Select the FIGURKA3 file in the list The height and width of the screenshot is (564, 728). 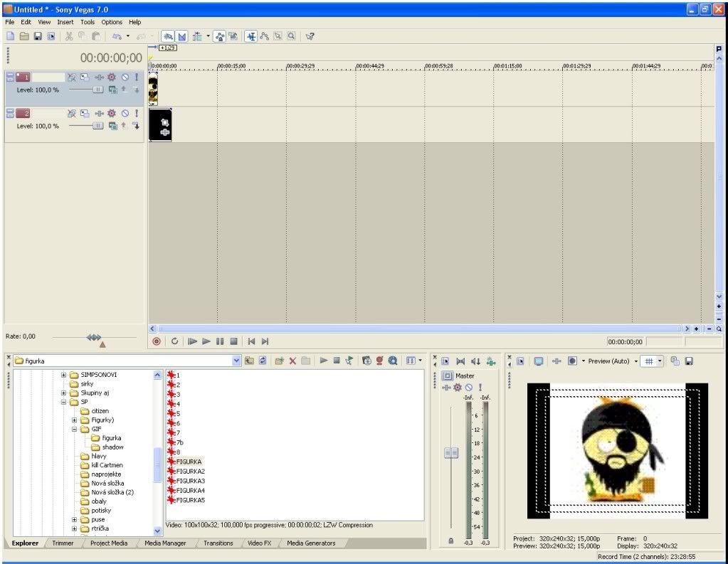pyautogui.click(x=190, y=481)
